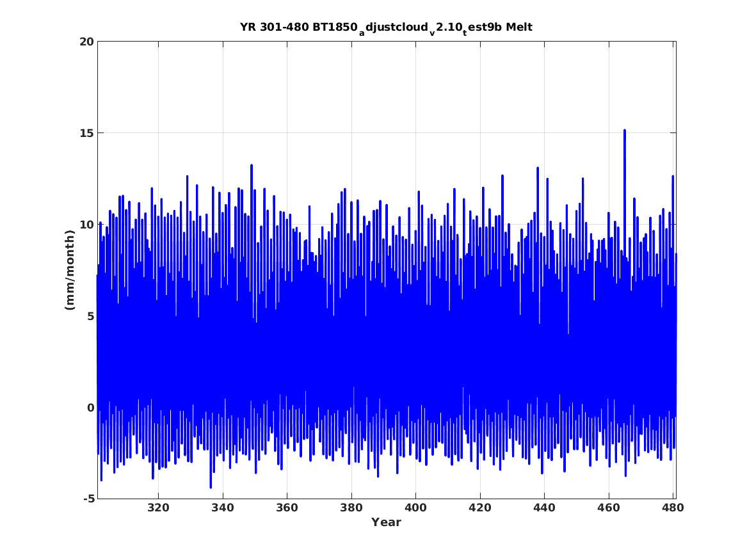The image size is (747, 560).
Task: Click the '(mm/month)' y-axis label
Action: point(70,270)
